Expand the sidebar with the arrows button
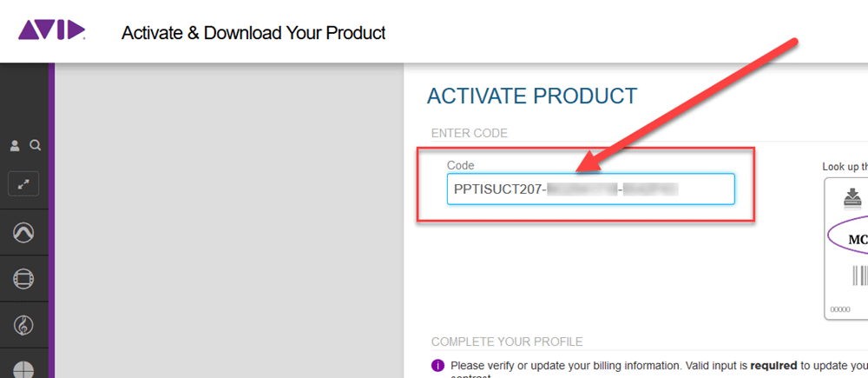This screenshot has height=378, width=868. pyautogui.click(x=23, y=184)
